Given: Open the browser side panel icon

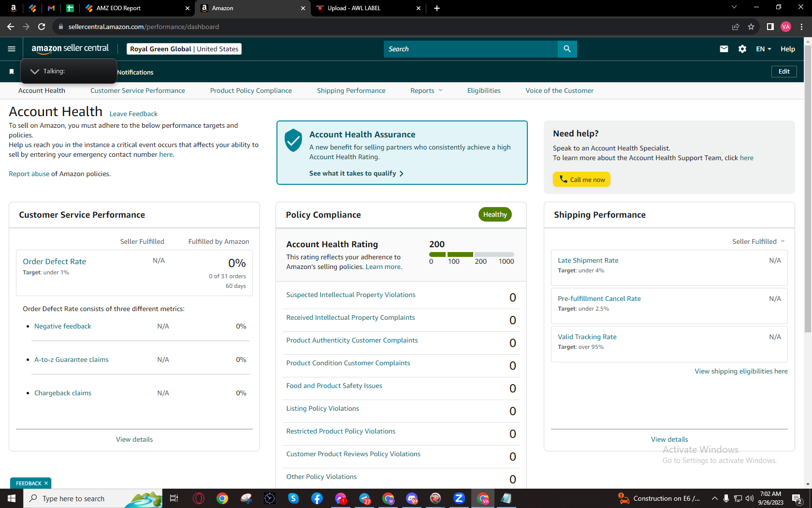Looking at the screenshot, I should coord(770,27).
